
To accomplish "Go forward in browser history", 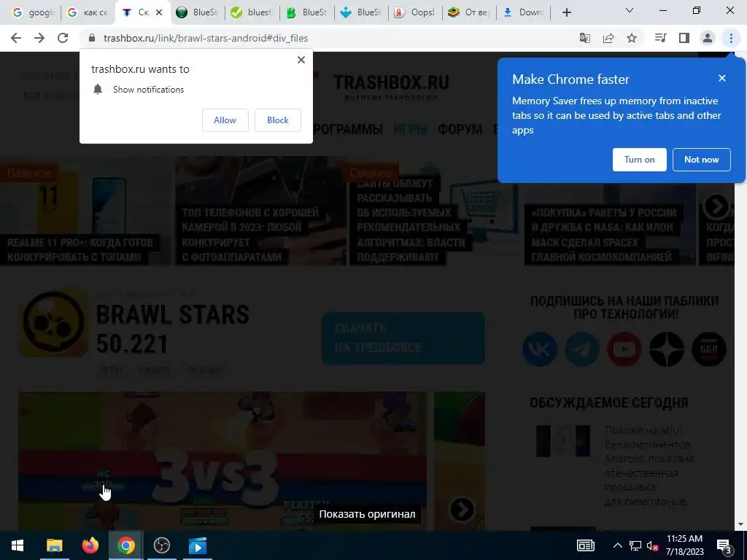I will 39,38.
